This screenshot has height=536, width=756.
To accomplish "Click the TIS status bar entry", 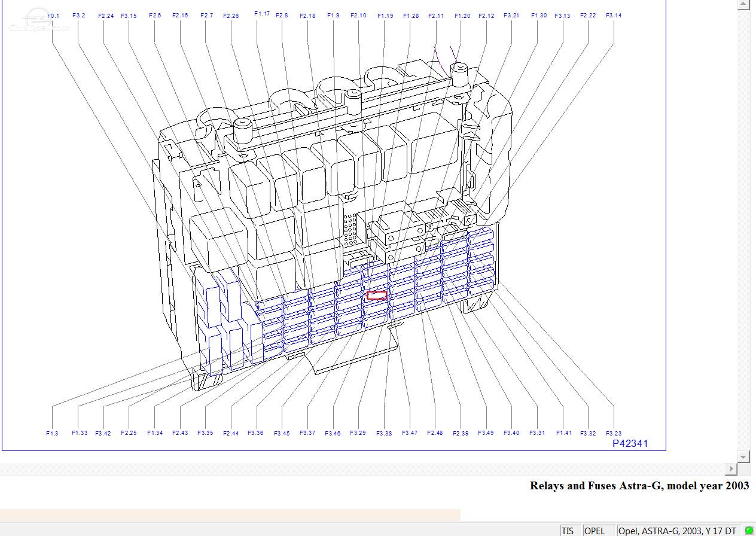I will point(568,531).
